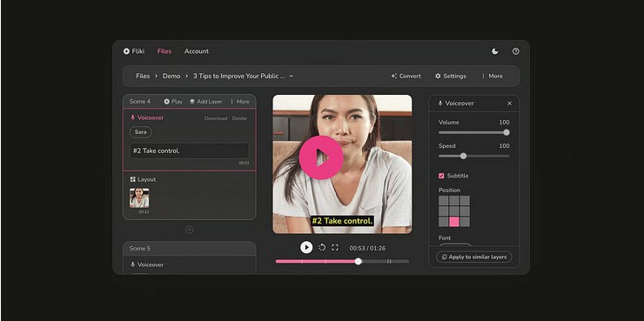Click the '#2 Take control.' text field
The image size is (644, 321).
tap(190, 150)
